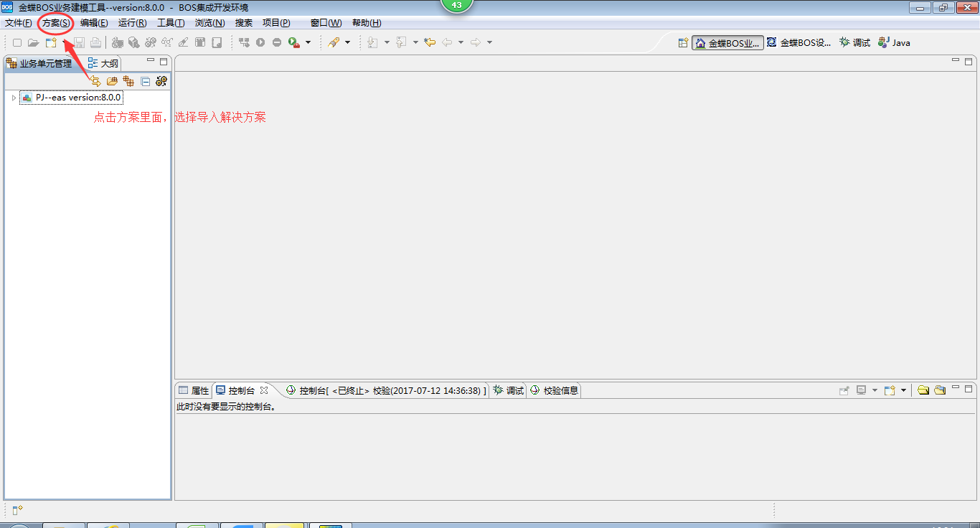Click the pin console icon
This screenshot has height=528, width=980.
[844, 390]
